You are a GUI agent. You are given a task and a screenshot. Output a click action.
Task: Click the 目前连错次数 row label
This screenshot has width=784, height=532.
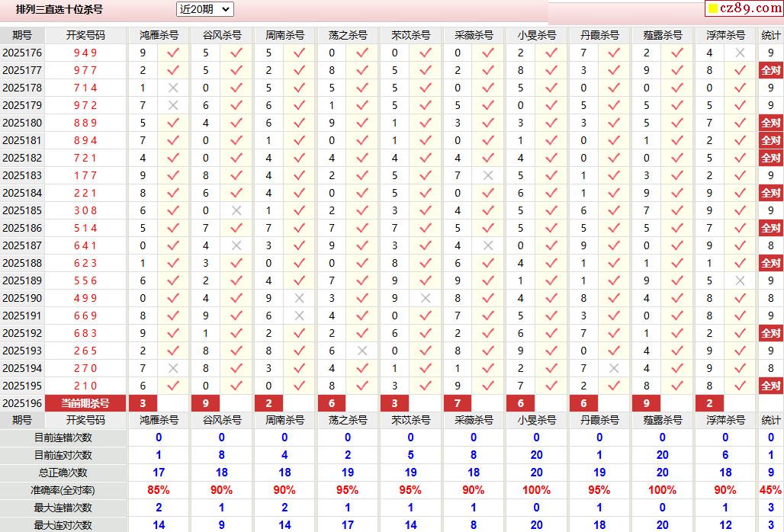[x=63, y=437]
